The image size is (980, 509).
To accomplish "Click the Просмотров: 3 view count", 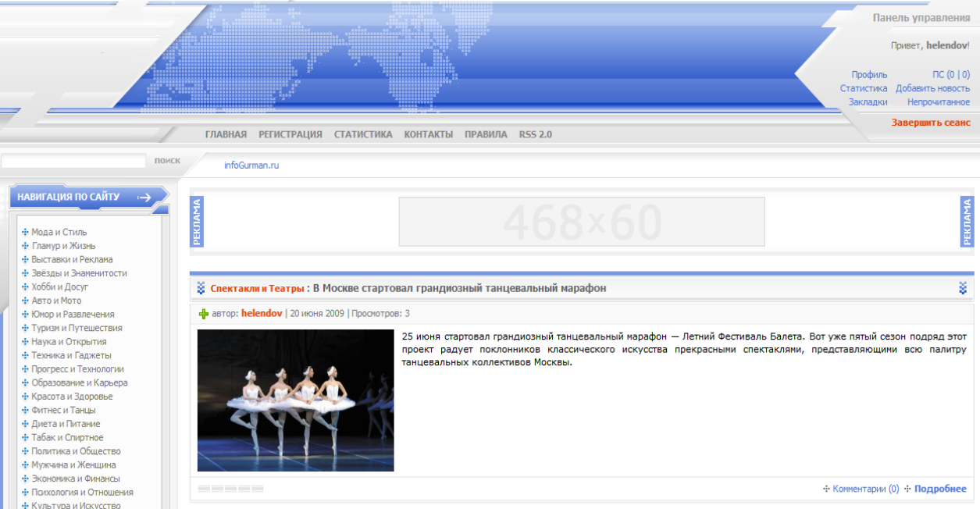I will click(x=381, y=313).
